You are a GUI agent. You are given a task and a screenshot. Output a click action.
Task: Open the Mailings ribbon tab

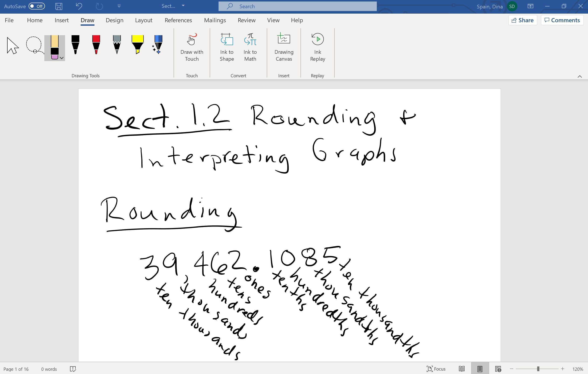(215, 20)
